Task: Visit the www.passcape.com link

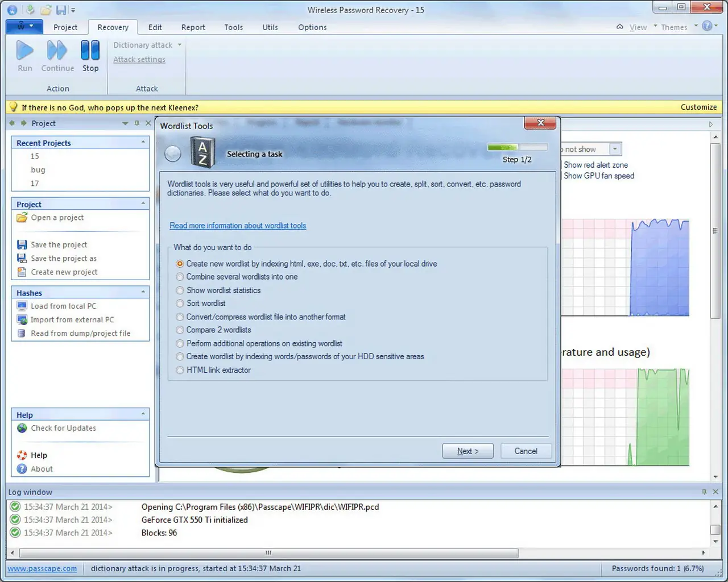Action: pyautogui.click(x=42, y=568)
